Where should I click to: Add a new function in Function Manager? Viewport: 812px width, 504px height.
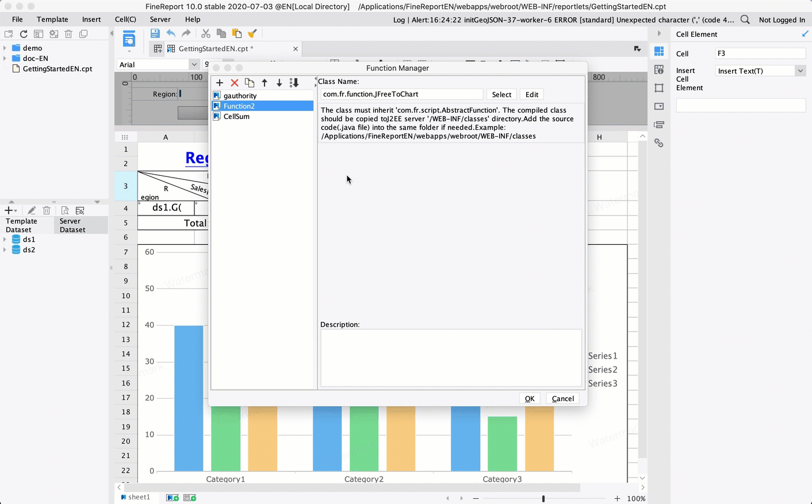click(219, 83)
